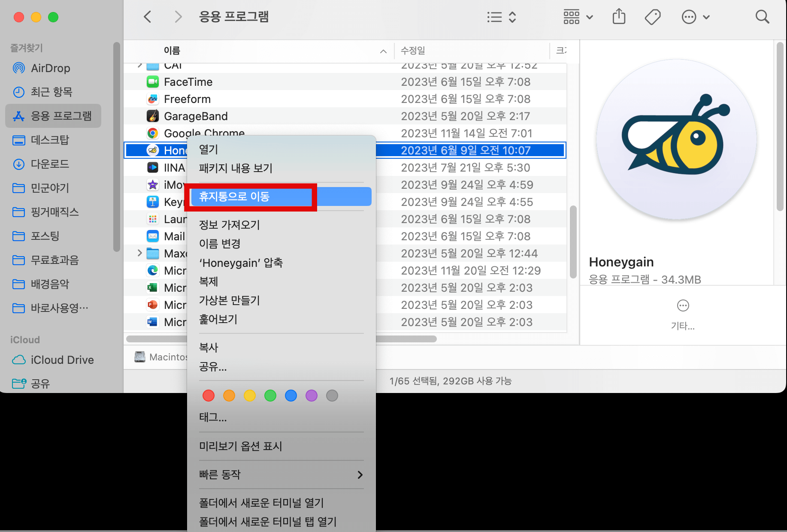This screenshot has width=787, height=532.
Task: Choose 열기 in the context menu
Action: [282, 149]
